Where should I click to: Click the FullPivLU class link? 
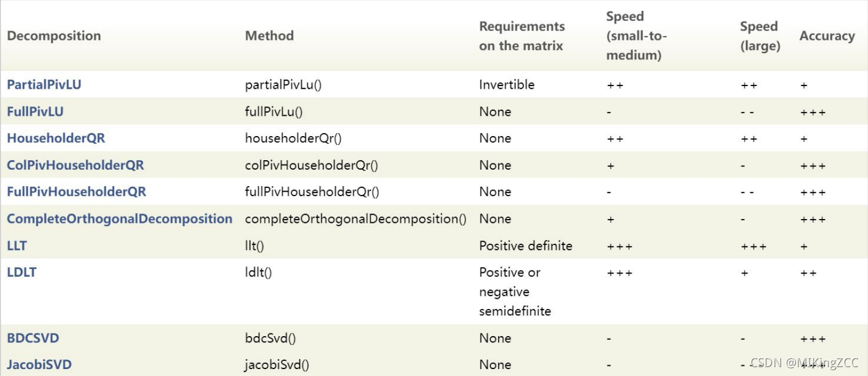35,111
